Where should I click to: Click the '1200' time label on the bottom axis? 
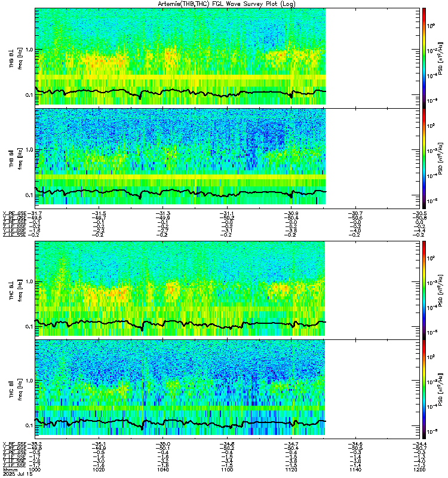click(x=419, y=470)
